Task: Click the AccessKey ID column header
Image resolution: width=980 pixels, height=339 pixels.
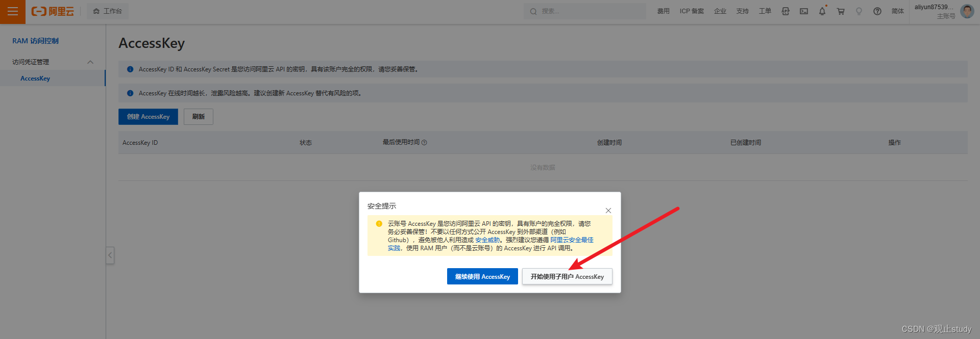Action: tap(140, 143)
